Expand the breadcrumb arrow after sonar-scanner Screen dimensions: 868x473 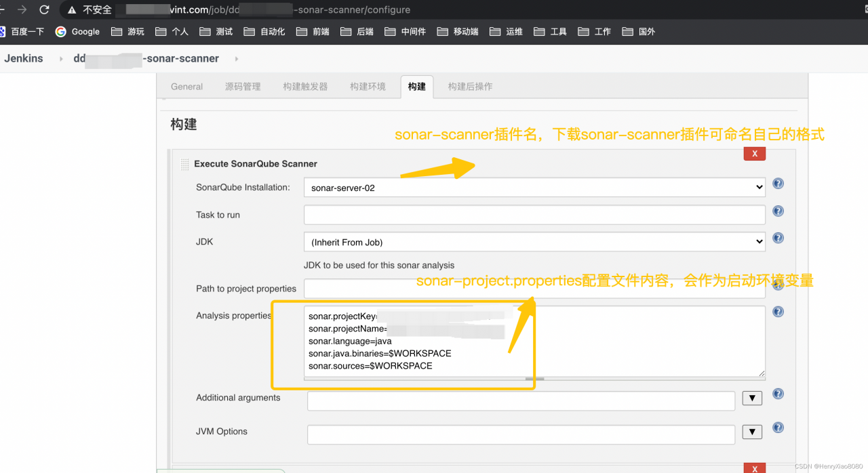pos(236,59)
